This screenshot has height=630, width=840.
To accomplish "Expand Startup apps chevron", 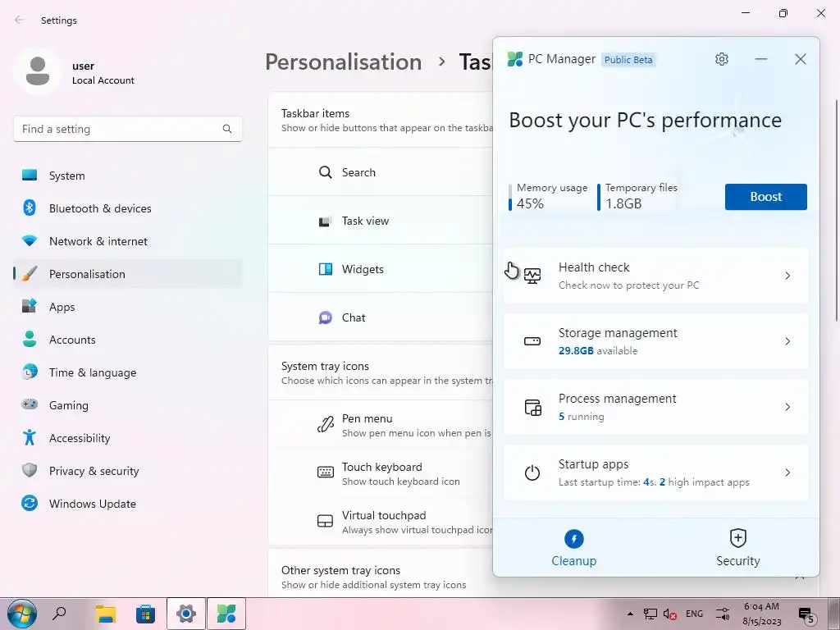I will tap(787, 472).
